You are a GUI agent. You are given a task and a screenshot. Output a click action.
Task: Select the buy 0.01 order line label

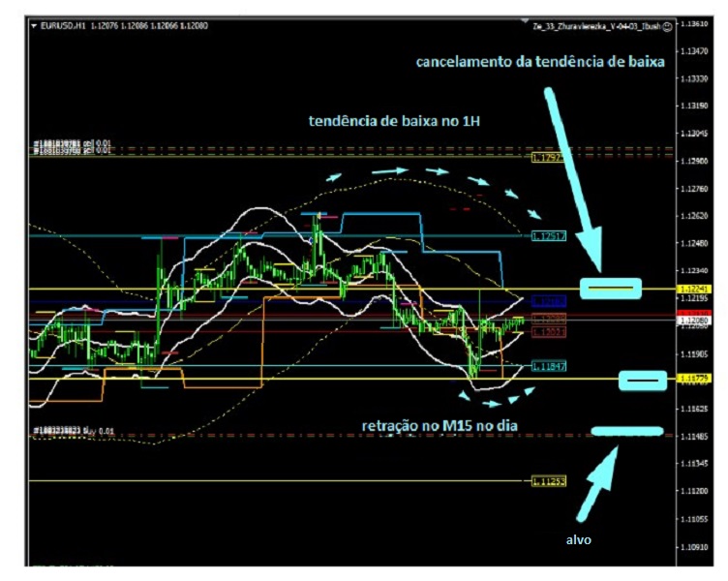point(73,430)
